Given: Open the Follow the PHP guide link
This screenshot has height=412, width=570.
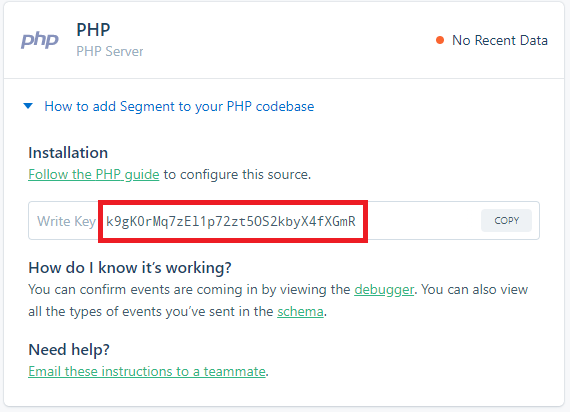Looking at the screenshot, I should coord(94,174).
